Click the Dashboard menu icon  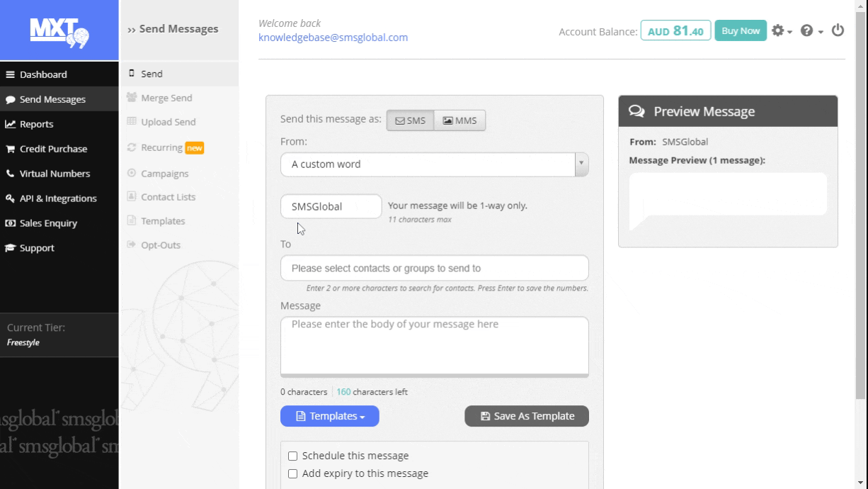11,74
